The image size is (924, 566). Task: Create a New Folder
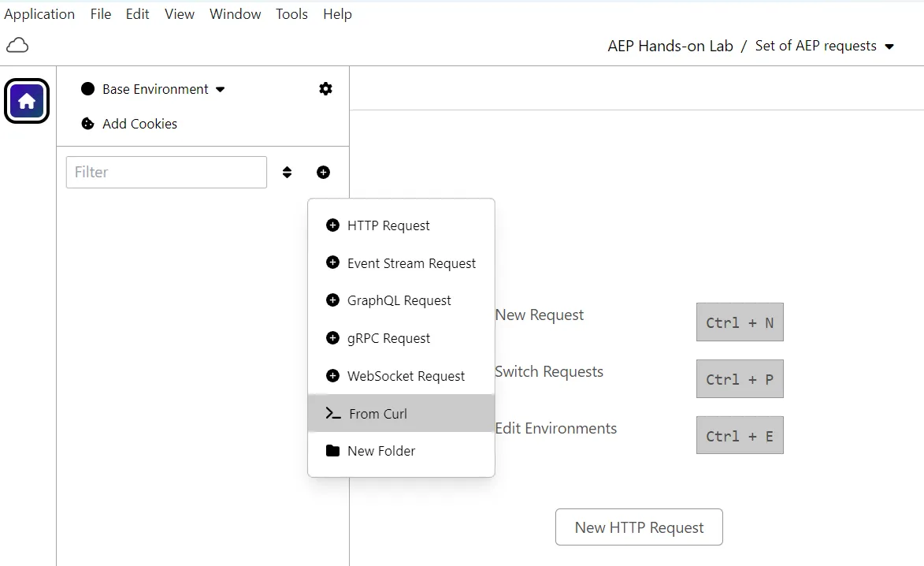pyautogui.click(x=401, y=451)
